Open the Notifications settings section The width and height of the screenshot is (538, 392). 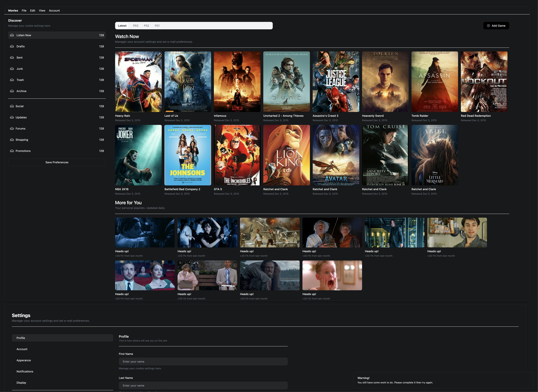[62, 371]
